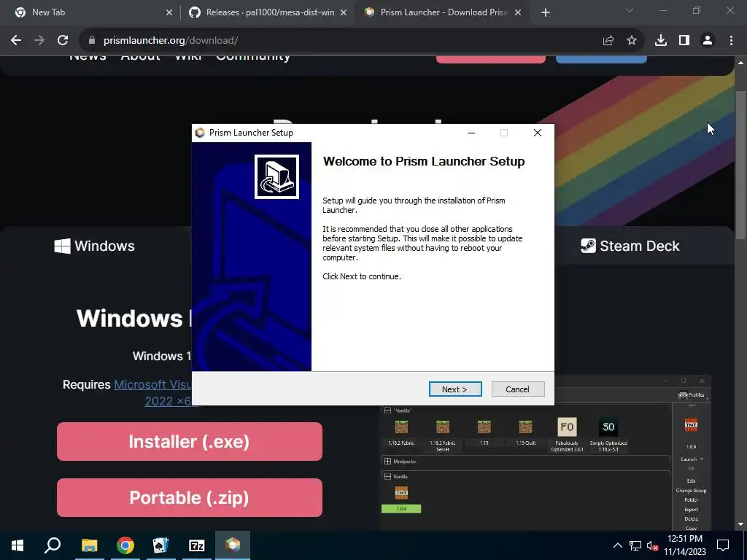
Task: View site security lock information
Action: (92, 41)
